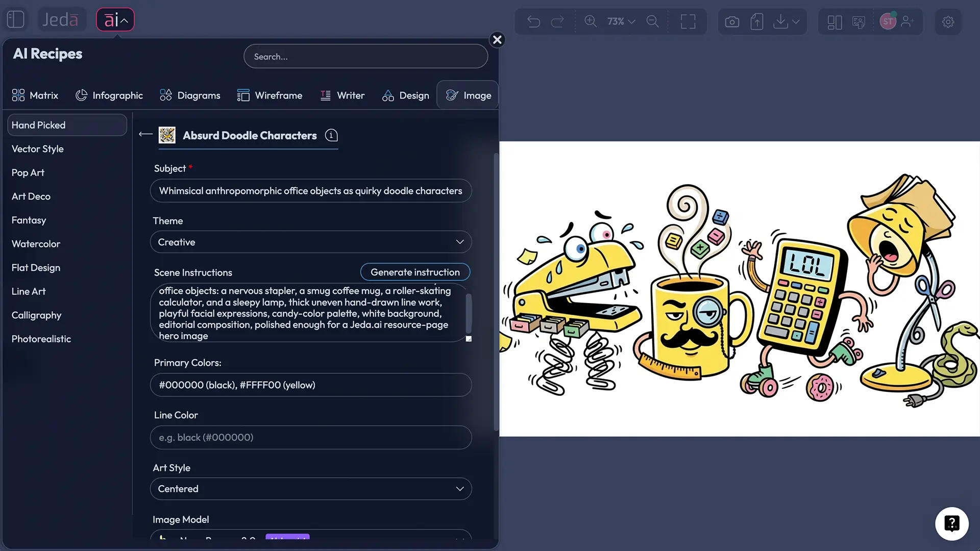Click the fit-to-screen frame icon
Image resolution: width=980 pixels, height=551 pixels.
[x=688, y=21]
